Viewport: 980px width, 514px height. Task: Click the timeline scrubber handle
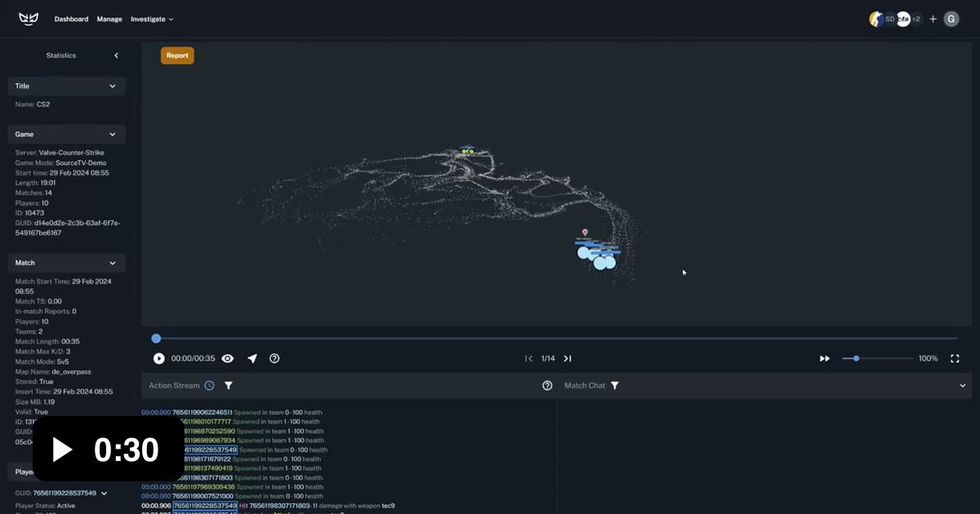[x=156, y=338]
